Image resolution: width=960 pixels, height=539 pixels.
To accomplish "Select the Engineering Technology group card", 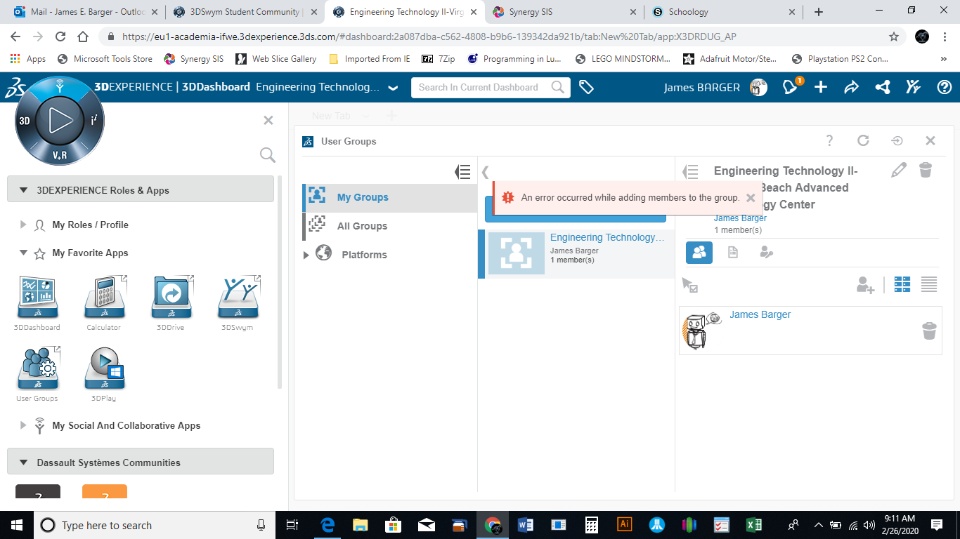I will pyautogui.click(x=576, y=254).
